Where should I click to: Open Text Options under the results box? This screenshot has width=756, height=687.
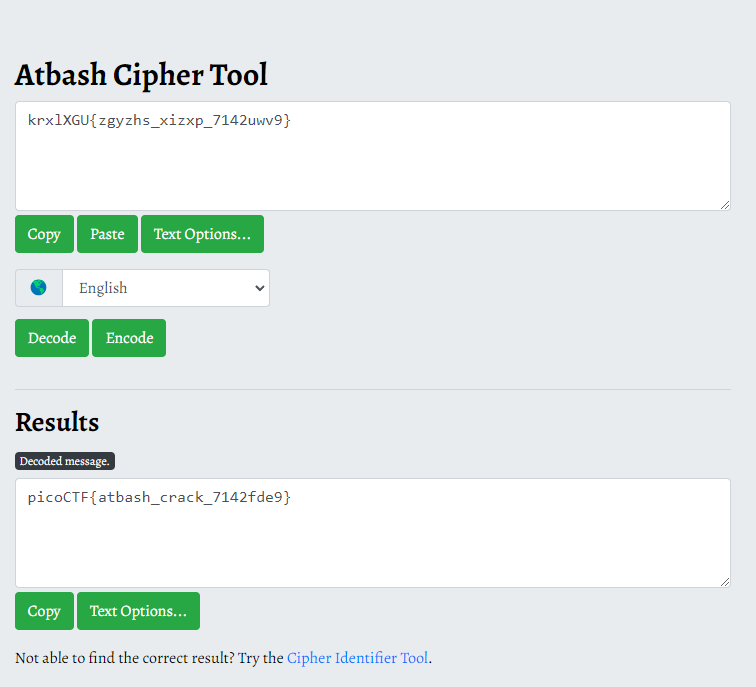138,611
